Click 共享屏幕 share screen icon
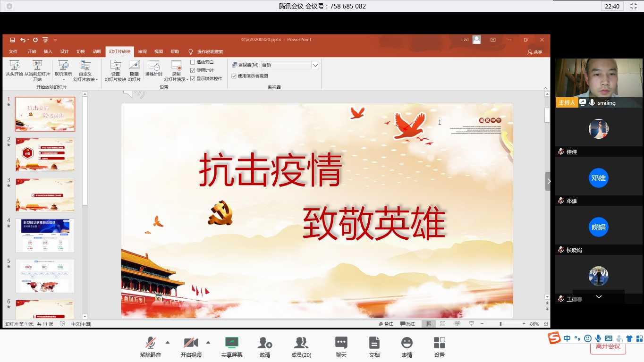Viewport: 644px width, 362px height. [231, 343]
